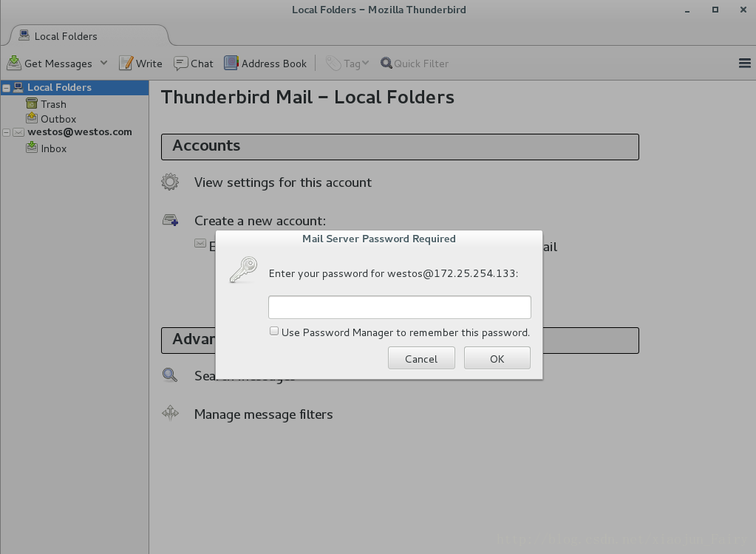This screenshot has width=756, height=554.
Task: Open the Address Book icon
Action: pos(231,63)
